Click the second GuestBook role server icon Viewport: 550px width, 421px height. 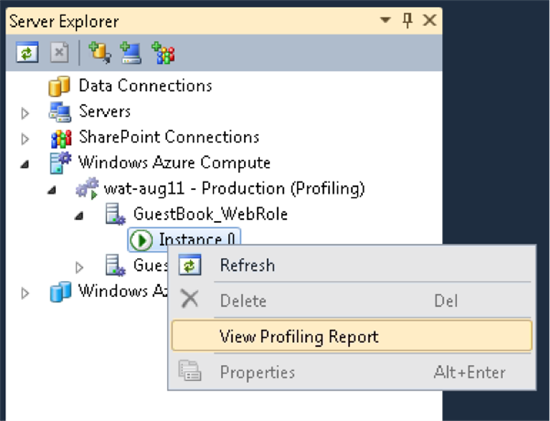[x=115, y=265]
